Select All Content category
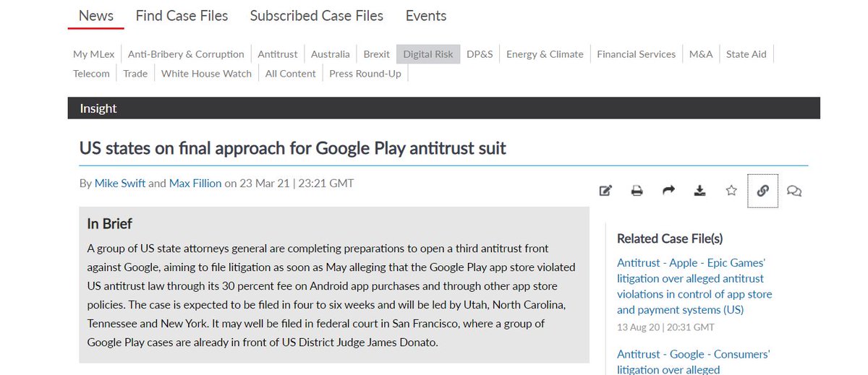868x375 pixels. [x=291, y=74]
